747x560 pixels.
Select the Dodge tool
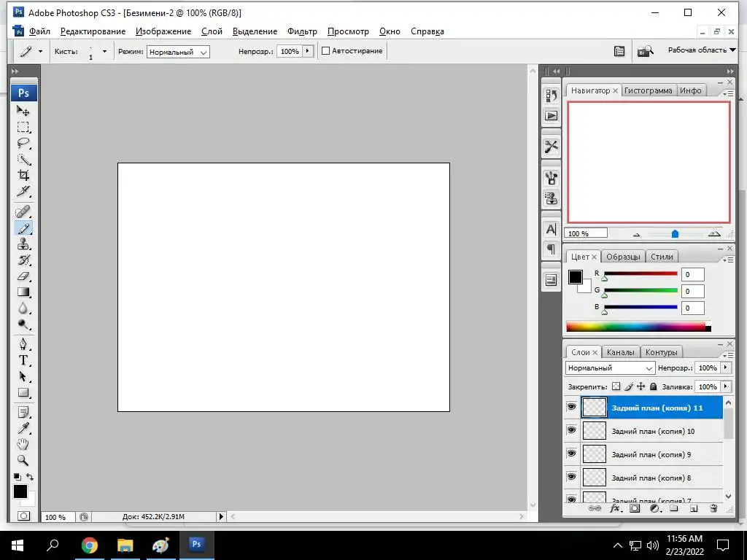click(x=23, y=324)
